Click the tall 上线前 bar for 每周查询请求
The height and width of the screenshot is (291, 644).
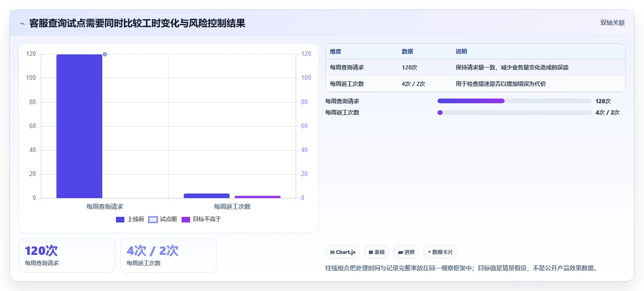(79, 126)
